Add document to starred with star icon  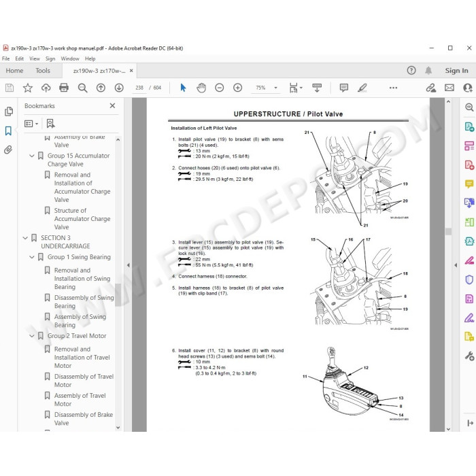(28, 88)
